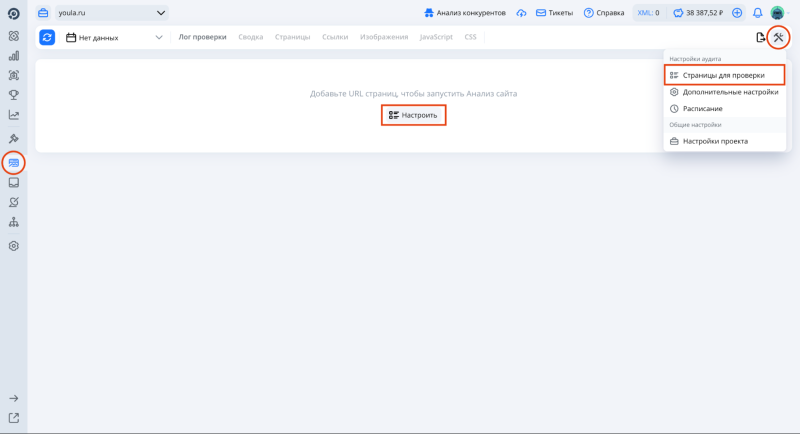Open the youla.ru project dropdown

100,13
